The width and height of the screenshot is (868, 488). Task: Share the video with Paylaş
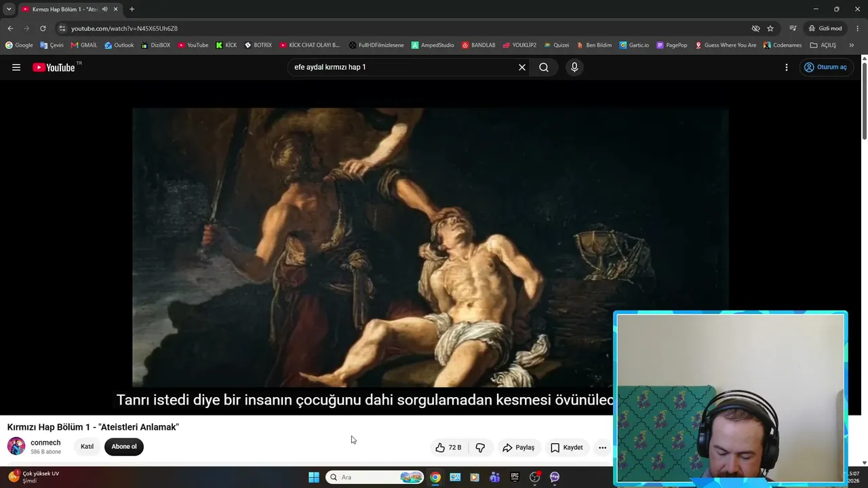(x=518, y=447)
